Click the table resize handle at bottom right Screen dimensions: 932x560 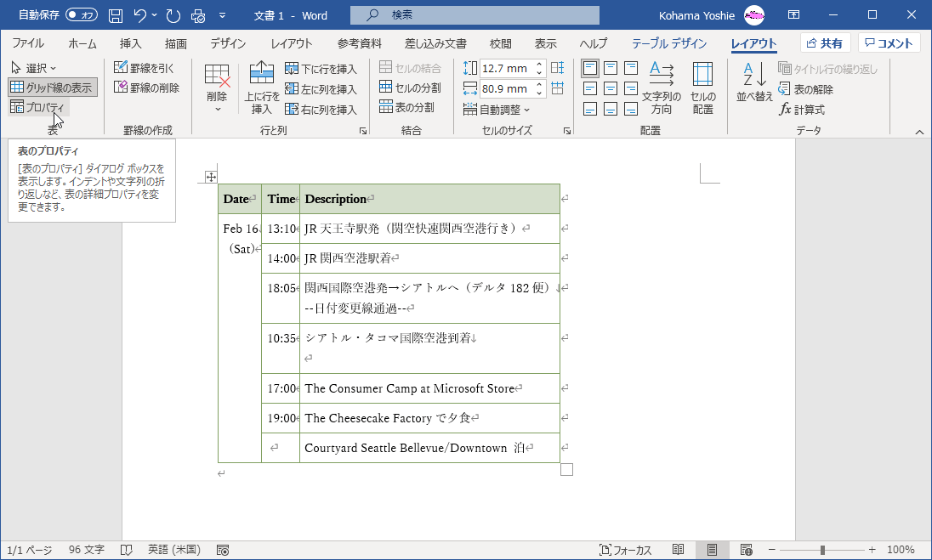(x=566, y=470)
